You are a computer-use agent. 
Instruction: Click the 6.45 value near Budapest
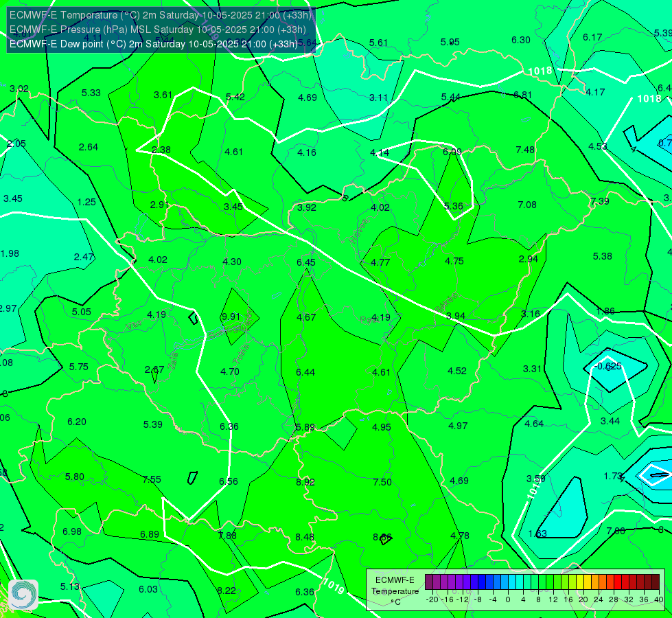(305, 262)
